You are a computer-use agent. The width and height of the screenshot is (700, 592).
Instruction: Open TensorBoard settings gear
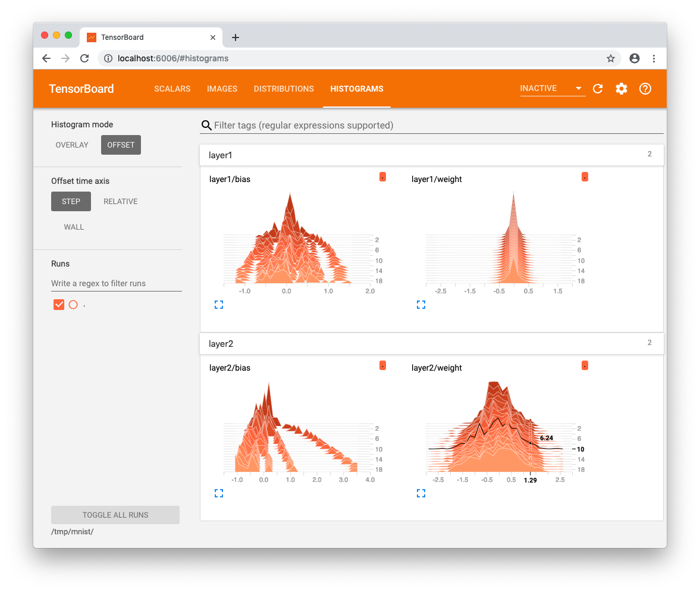(621, 89)
